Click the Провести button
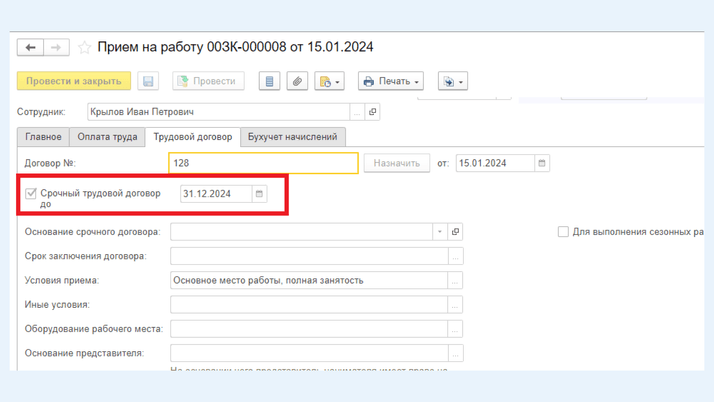This screenshot has width=714, height=402. coord(208,81)
